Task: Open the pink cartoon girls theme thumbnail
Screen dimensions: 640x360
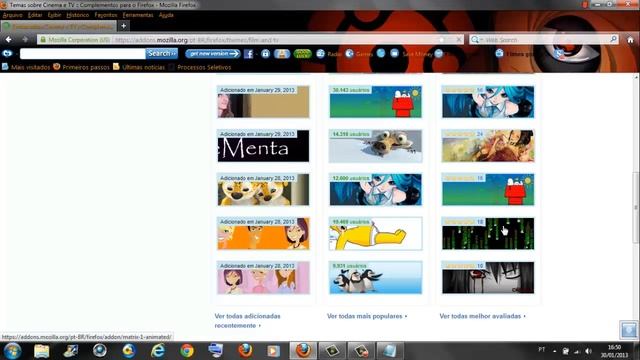Action: point(263,278)
